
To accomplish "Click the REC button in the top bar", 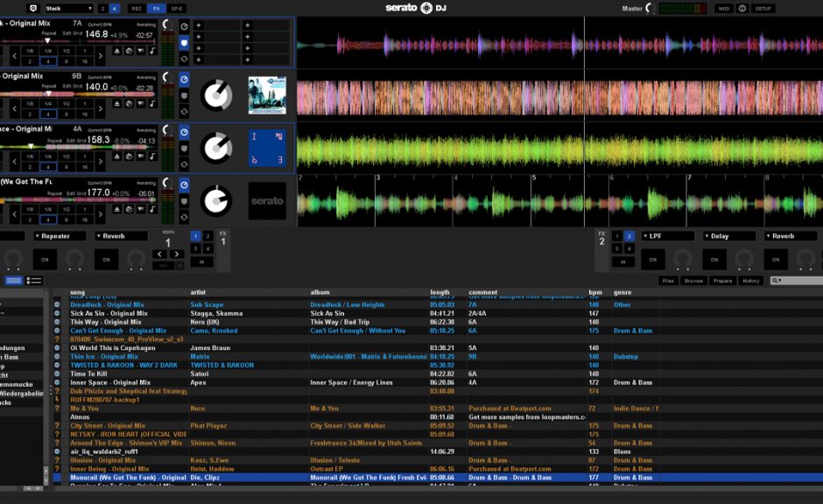I will (x=137, y=8).
